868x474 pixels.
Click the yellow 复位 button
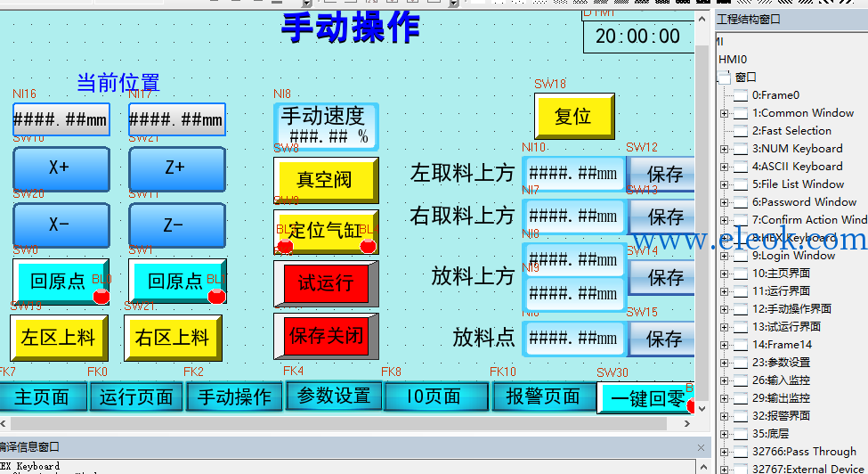coord(574,116)
